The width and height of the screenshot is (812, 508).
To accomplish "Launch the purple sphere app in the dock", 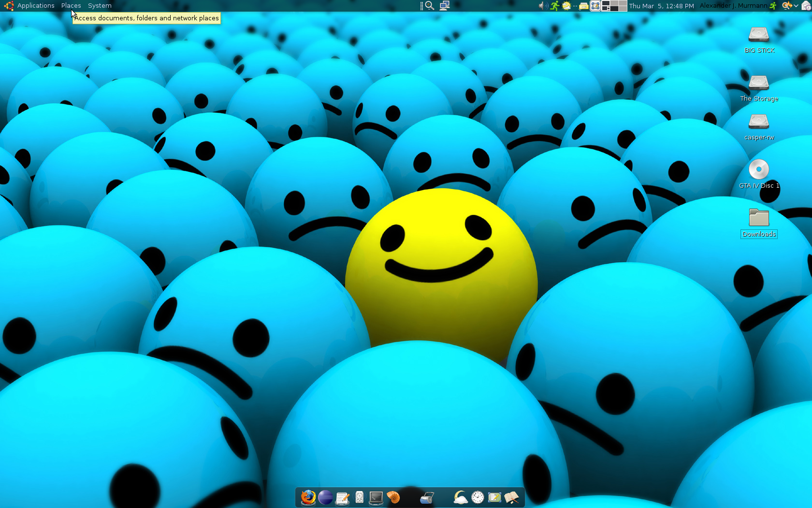I will (x=325, y=497).
